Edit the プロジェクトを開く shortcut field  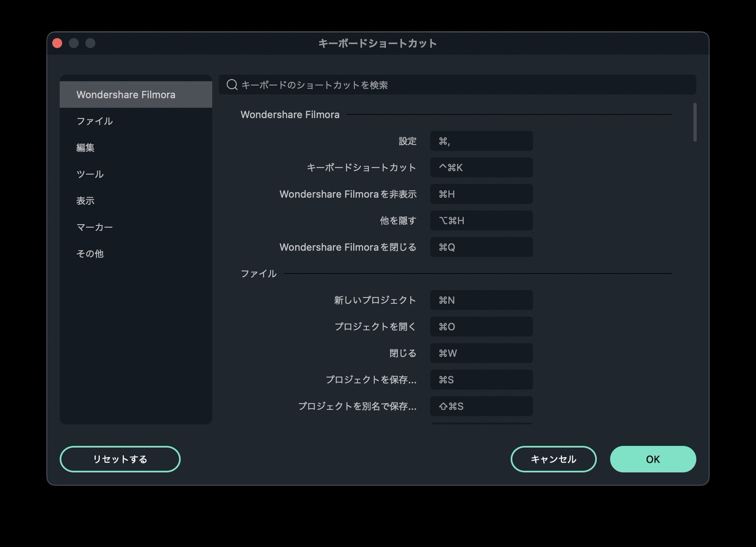click(481, 326)
